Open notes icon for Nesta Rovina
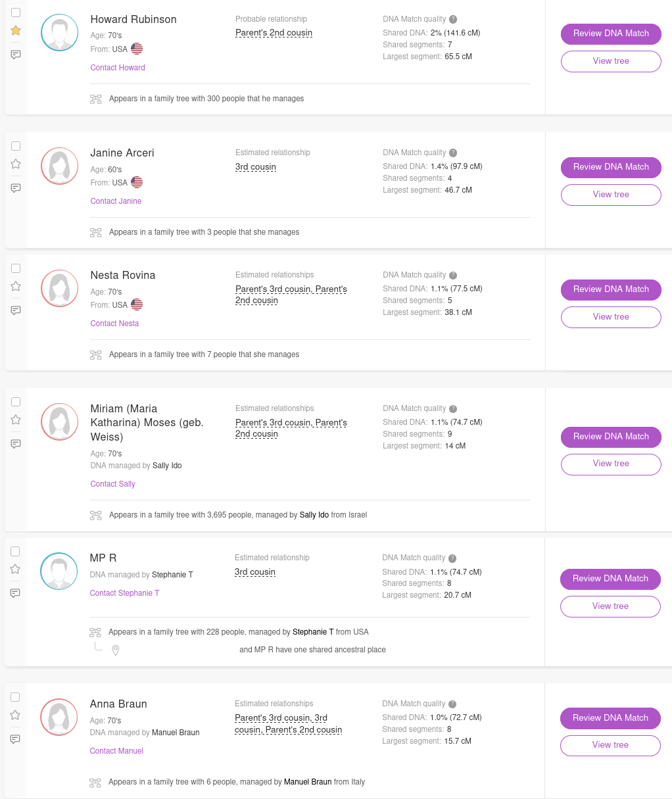This screenshot has height=799, width=672. [x=16, y=310]
